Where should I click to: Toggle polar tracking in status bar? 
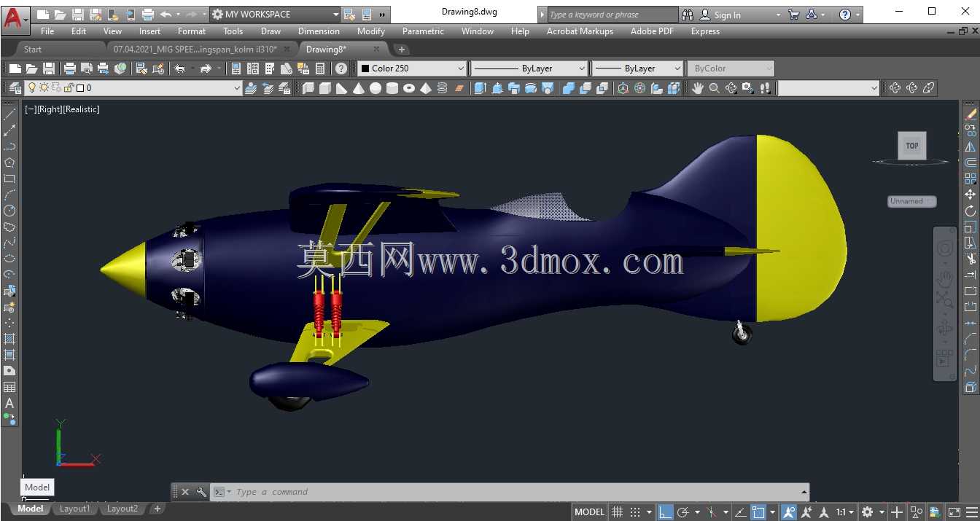point(683,512)
